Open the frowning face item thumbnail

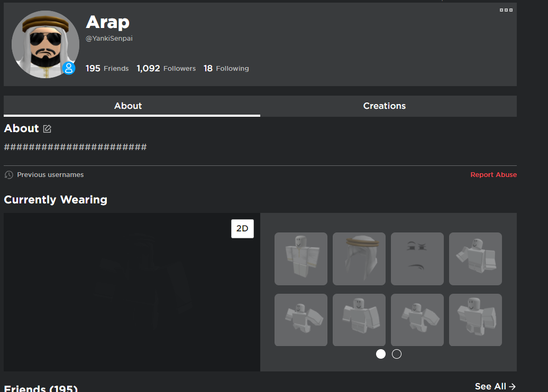[x=417, y=259]
